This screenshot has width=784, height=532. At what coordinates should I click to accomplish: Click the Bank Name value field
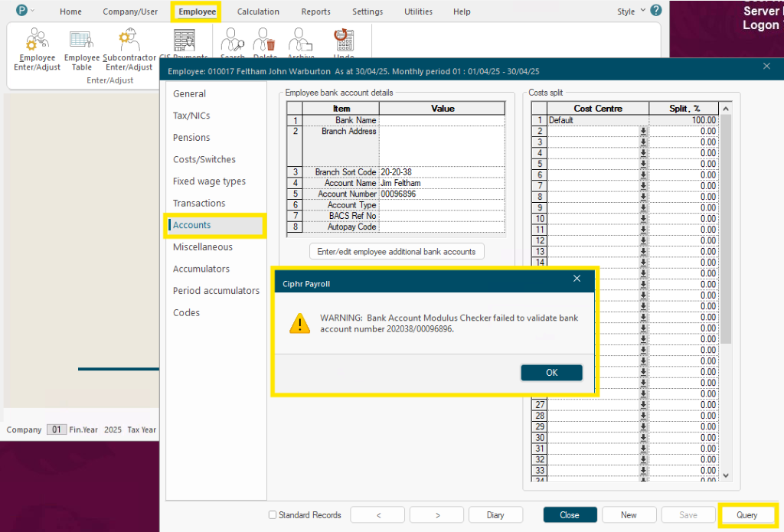442,120
